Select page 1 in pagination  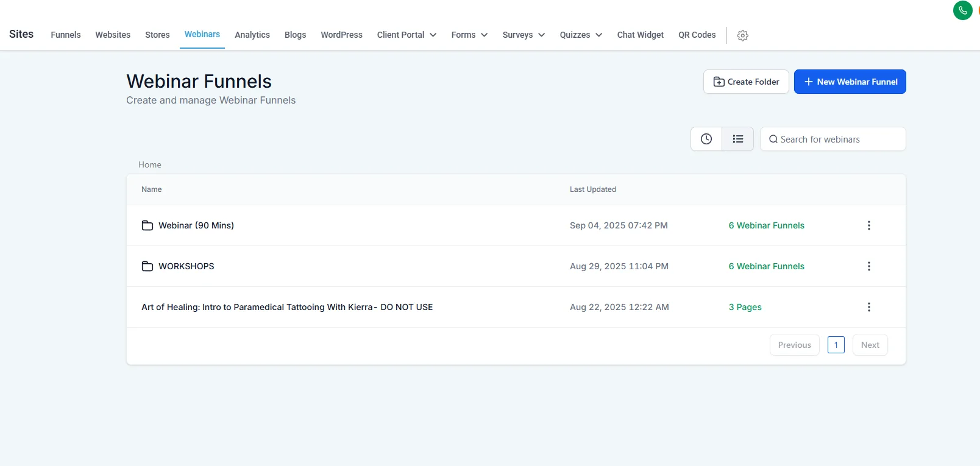tap(836, 345)
